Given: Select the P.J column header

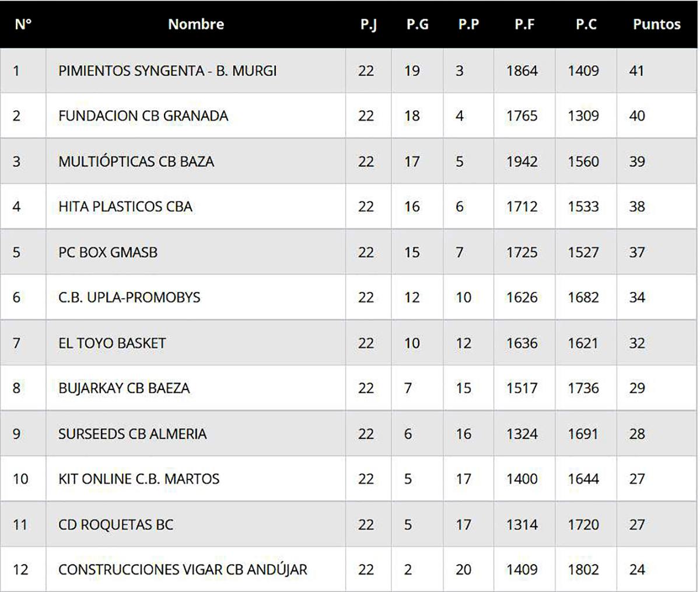Looking at the screenshot, I should pyautogui.click(x=368, y=24).
